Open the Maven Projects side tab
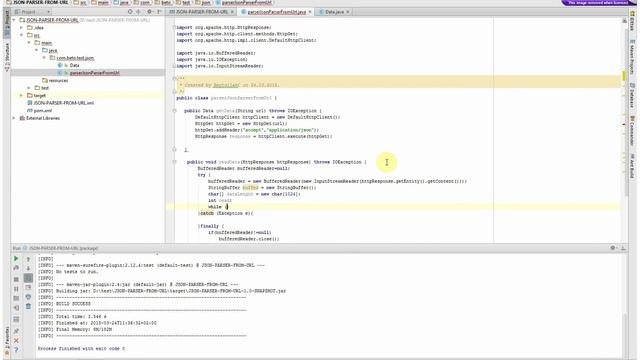Screen dimensions: 640x360 pyautogui.click(x=632, y=57)
